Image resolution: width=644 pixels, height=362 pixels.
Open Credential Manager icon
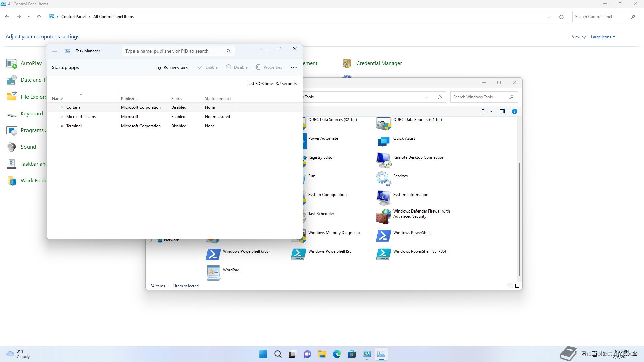click(x=372, y=63)
